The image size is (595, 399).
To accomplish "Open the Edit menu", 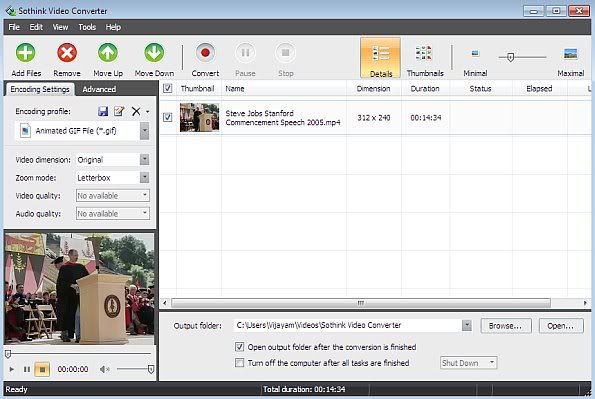I will point(36,27).
